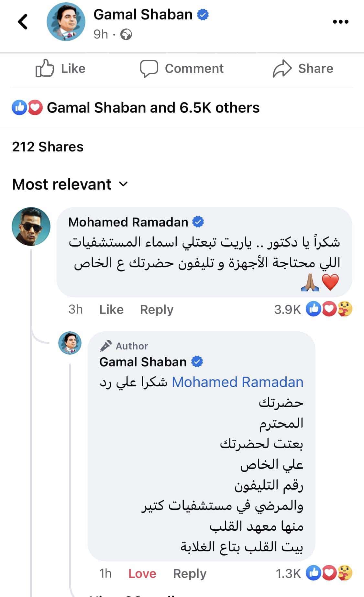Click Gamal Shaban and 6.5K others reactions bar
Screen dimensions: 364x597
(153, 107)
